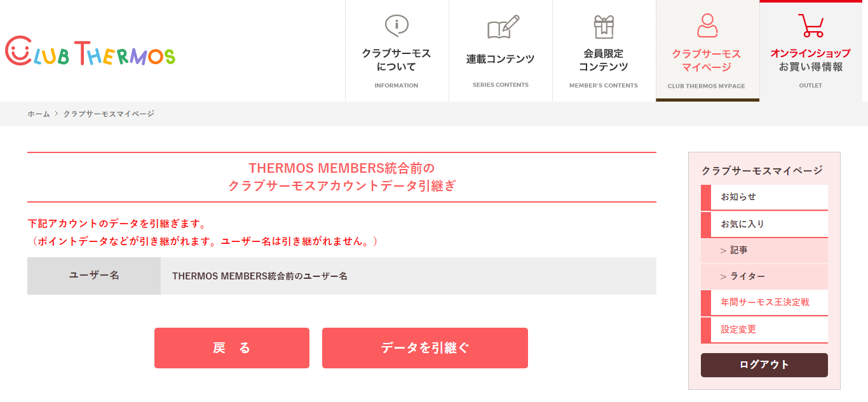868x402 pixels.
Task: Open 設定変更 in the sidebar
Action: click(764, 330)
